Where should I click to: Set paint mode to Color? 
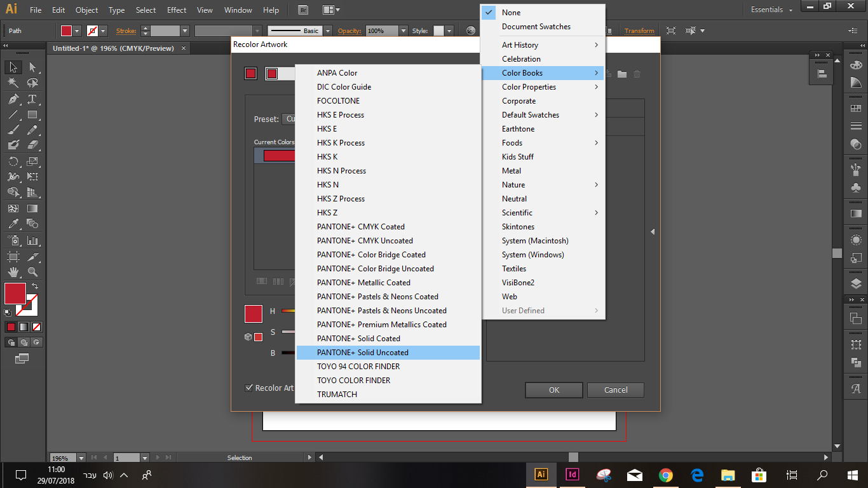click(x=11, y=327)
